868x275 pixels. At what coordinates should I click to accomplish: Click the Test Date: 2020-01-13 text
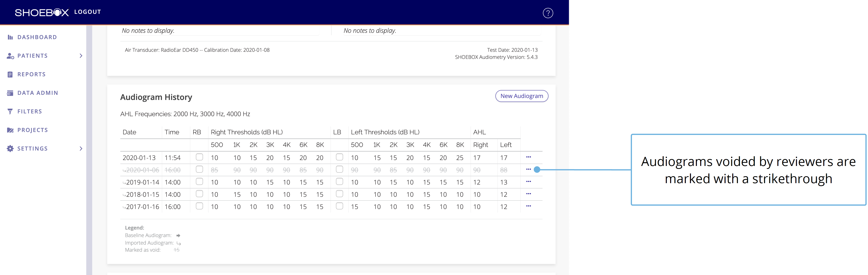tap(512, 50)
